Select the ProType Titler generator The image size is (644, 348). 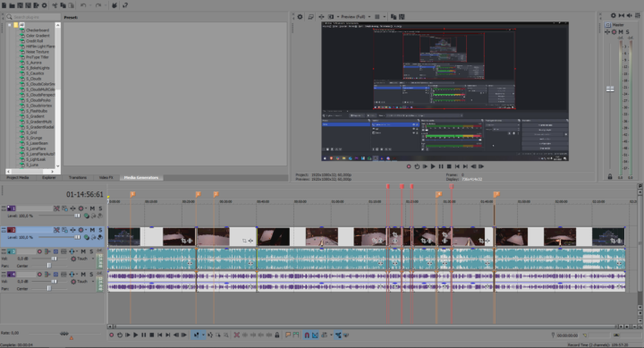pos(37,57)
